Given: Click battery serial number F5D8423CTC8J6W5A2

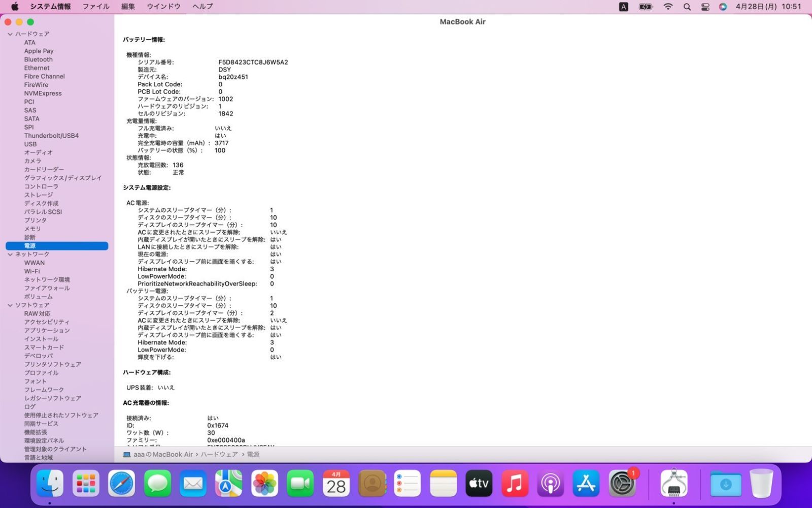Looking at the screenshot, I should point(253,62).
